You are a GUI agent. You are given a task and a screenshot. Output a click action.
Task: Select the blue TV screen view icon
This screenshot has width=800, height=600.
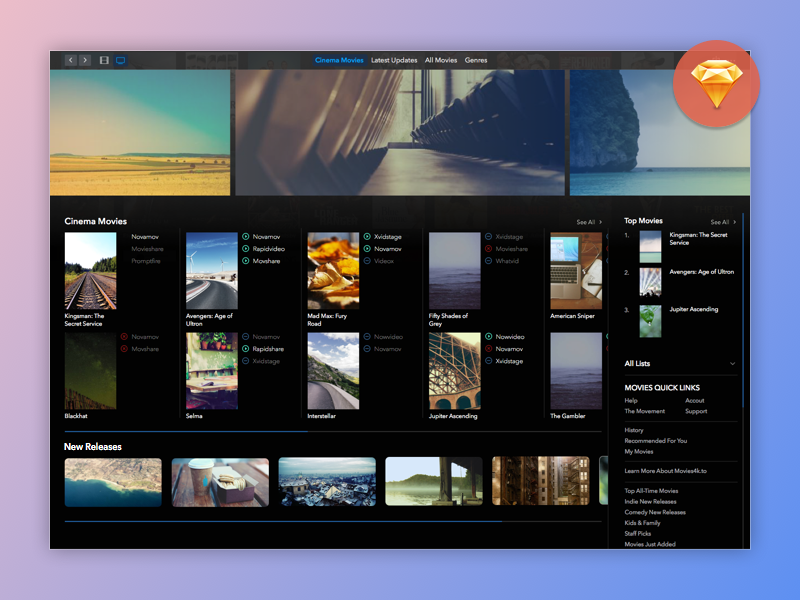point(120,60)
